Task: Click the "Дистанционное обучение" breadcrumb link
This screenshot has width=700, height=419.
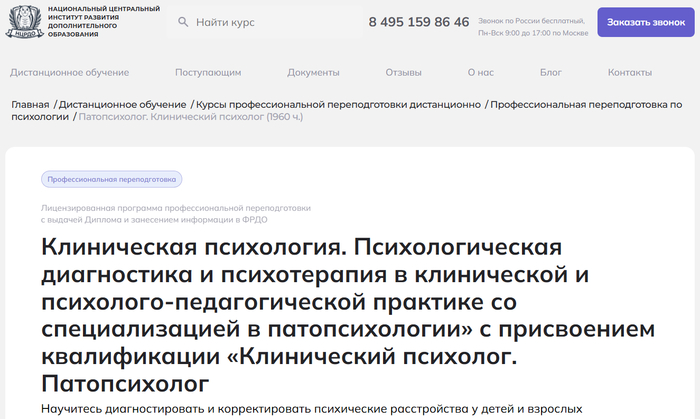Action: [124, 105]
